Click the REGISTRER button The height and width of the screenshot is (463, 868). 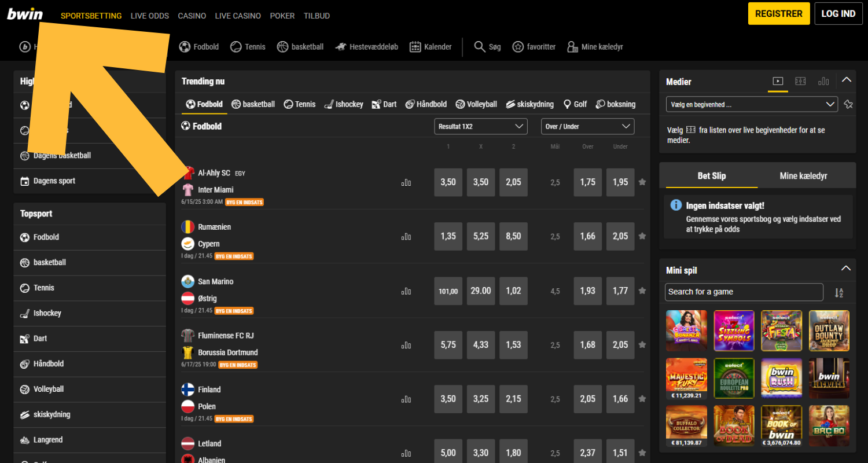coord(779,14)
